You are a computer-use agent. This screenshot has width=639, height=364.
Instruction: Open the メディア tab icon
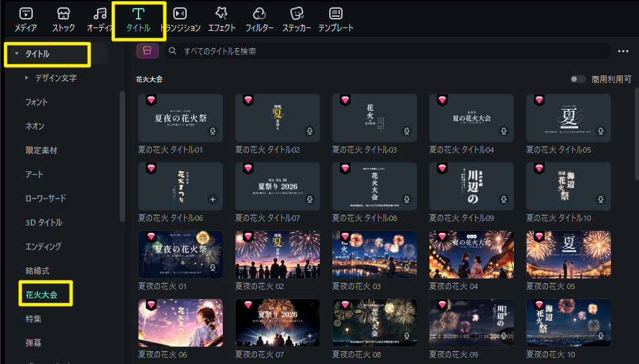click(x=25, y=14)
